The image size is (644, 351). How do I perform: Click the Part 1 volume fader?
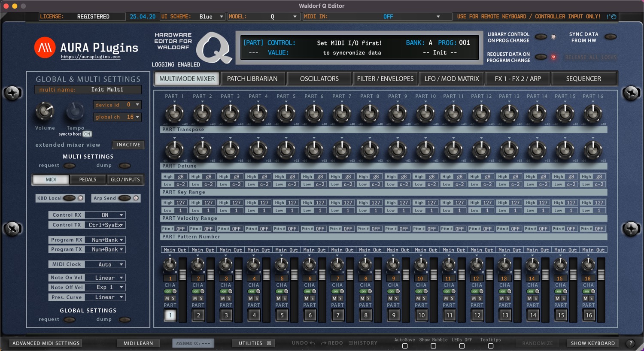coord(182,275)
